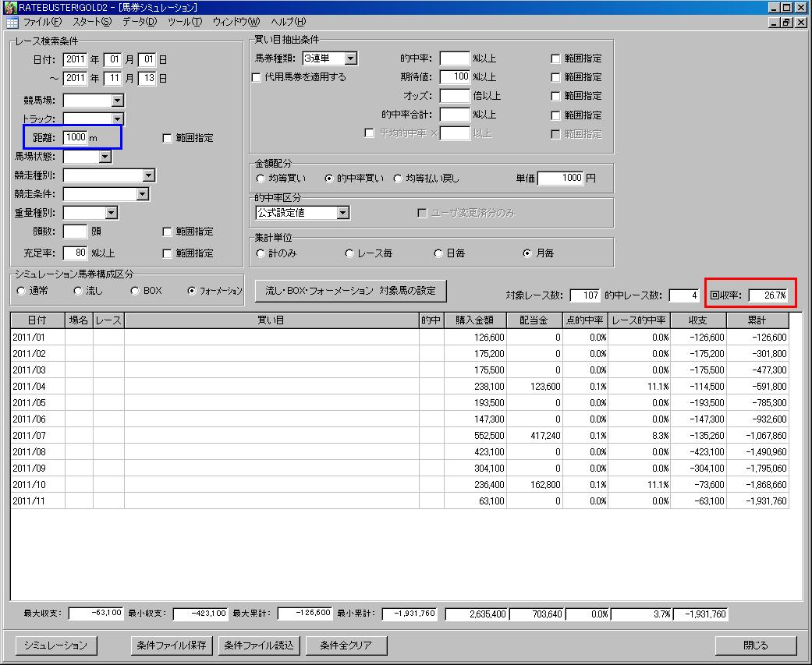The image size is (812, 665).
Task: Click the 距離 input field showing 1000
Action: [x=75, y=138]
